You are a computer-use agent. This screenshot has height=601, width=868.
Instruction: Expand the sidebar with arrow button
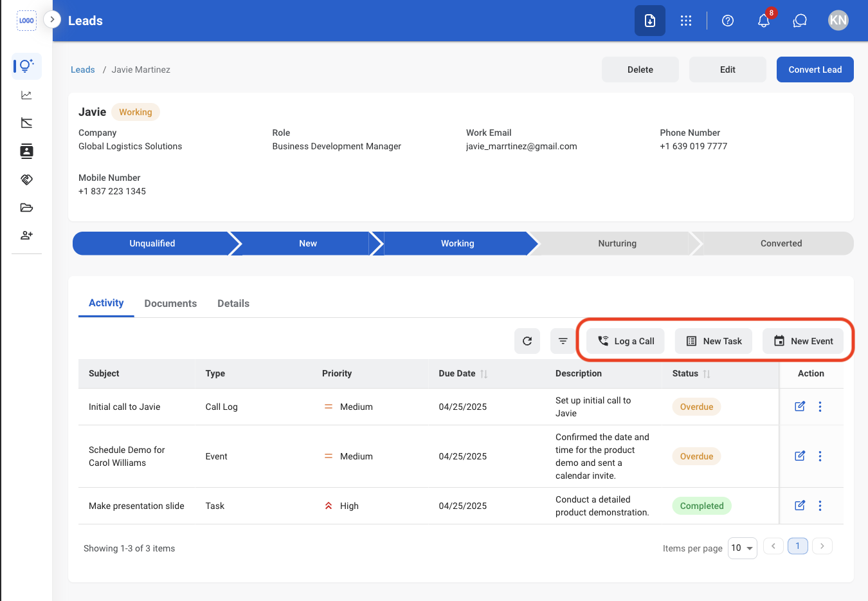coord(52,19)
